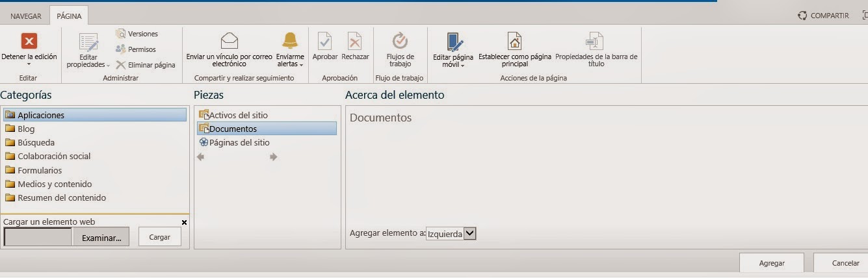Choose Páginas del sitio in Piezas list
This screenshot has width=868, height=278.
(x=239, y=142)
